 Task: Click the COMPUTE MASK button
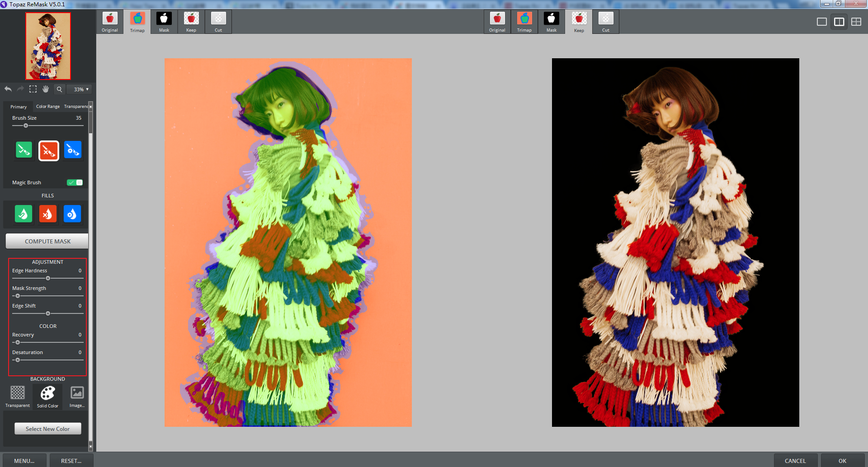[x=47, y=241]
